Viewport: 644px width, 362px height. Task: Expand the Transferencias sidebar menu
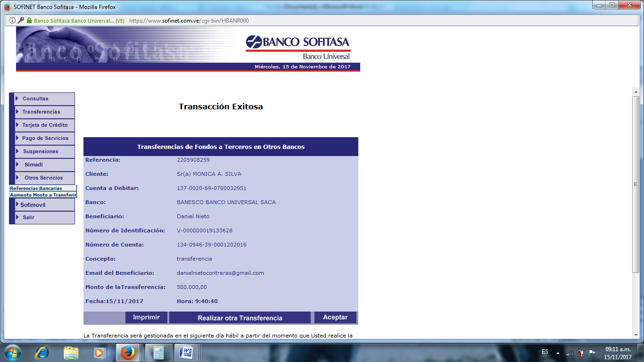41,112
